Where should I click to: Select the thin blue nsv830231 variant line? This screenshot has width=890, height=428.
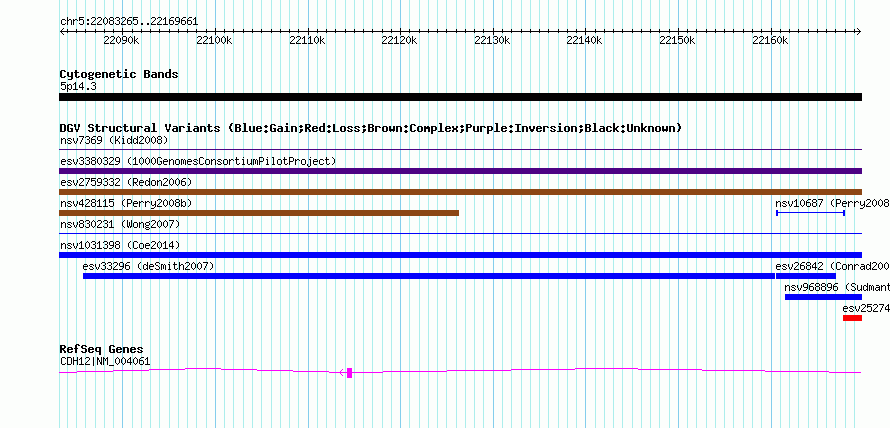tap(460, 234)
